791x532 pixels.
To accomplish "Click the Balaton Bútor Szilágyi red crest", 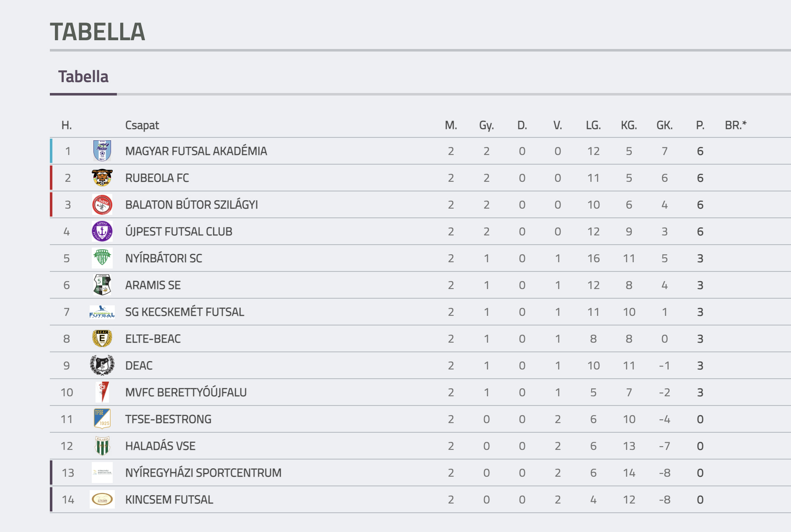I will (x=102, y=205).
